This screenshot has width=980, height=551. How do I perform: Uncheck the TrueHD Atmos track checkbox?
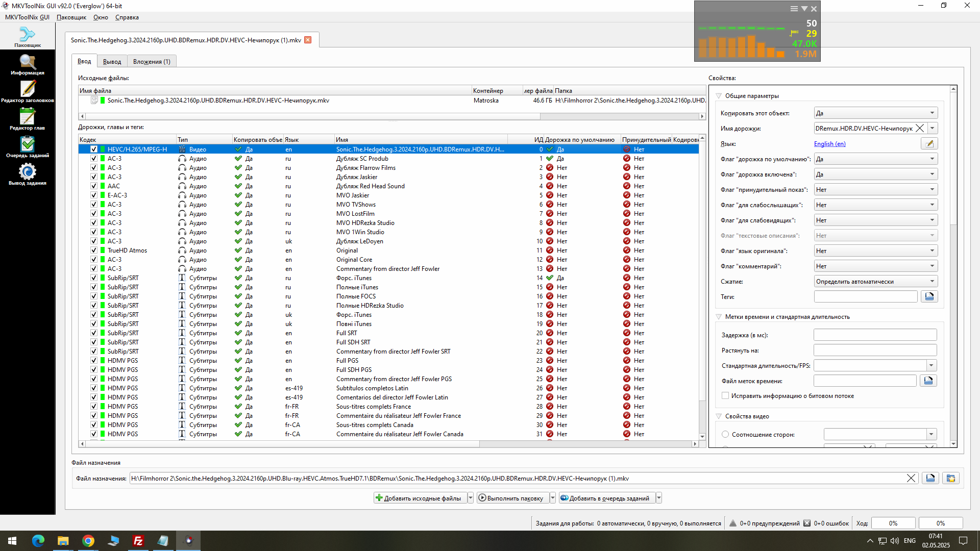click(94, 251)
